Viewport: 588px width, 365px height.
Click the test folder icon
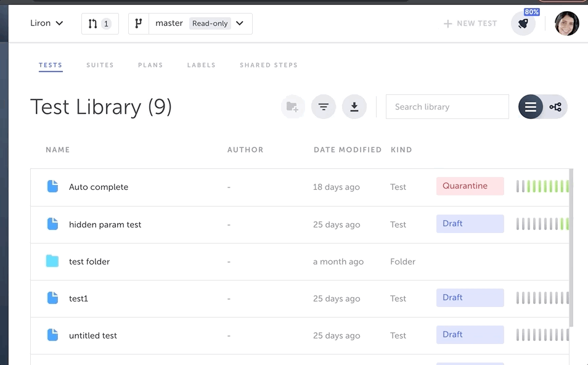point(52,261)
